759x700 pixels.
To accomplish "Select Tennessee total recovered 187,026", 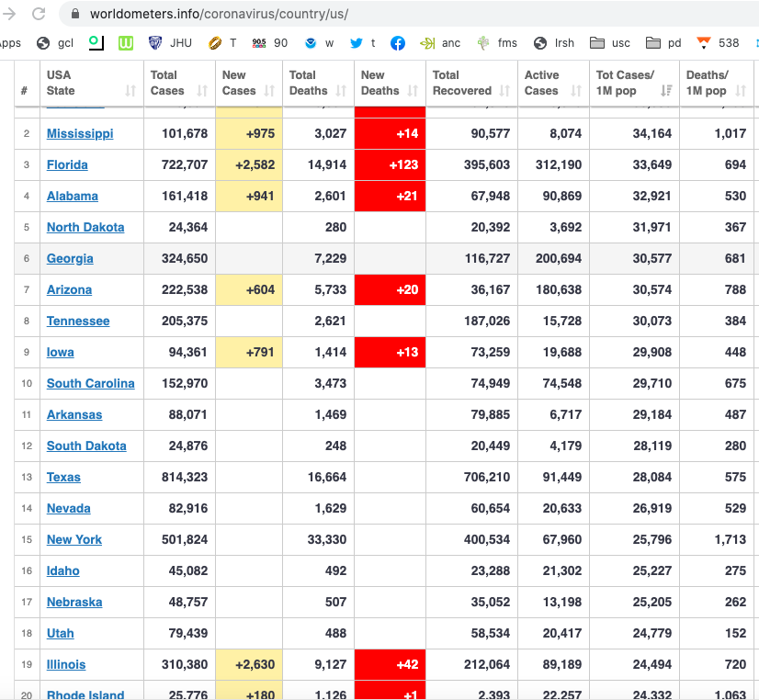I will [487, 321].
